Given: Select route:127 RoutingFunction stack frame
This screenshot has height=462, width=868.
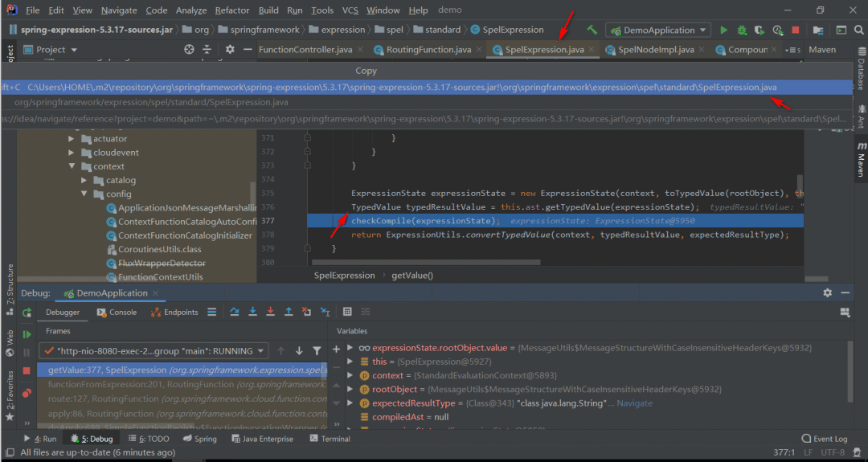Looking at the screenshot, I should click(x=182, y=399).
